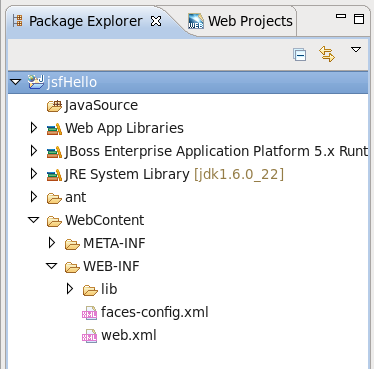Expand the META-INF folder
The image size is (374, 369).
click(52, 243)
